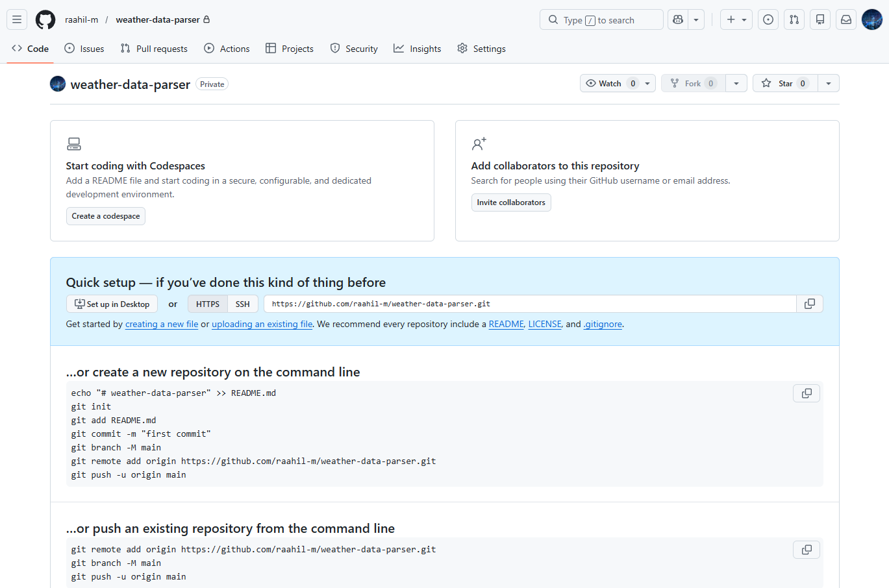Viewport: 889px width, 588px height.
Task: Copy the create new repository commands
Action: [807, 393]
